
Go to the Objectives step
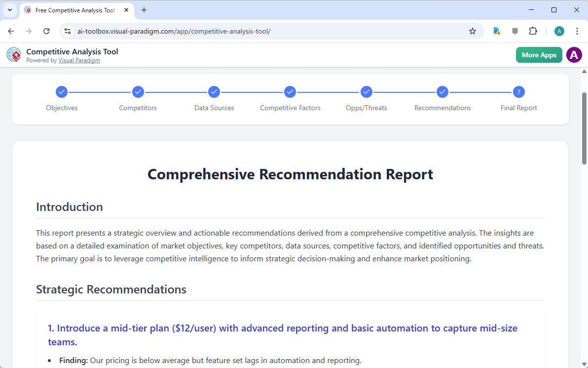pyautogui.click(x=62, y=92)
